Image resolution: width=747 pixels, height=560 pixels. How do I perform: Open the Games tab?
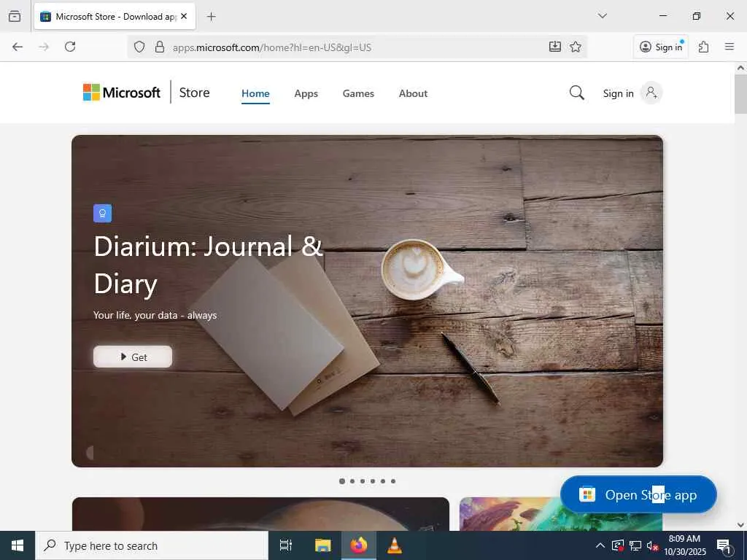358,93
